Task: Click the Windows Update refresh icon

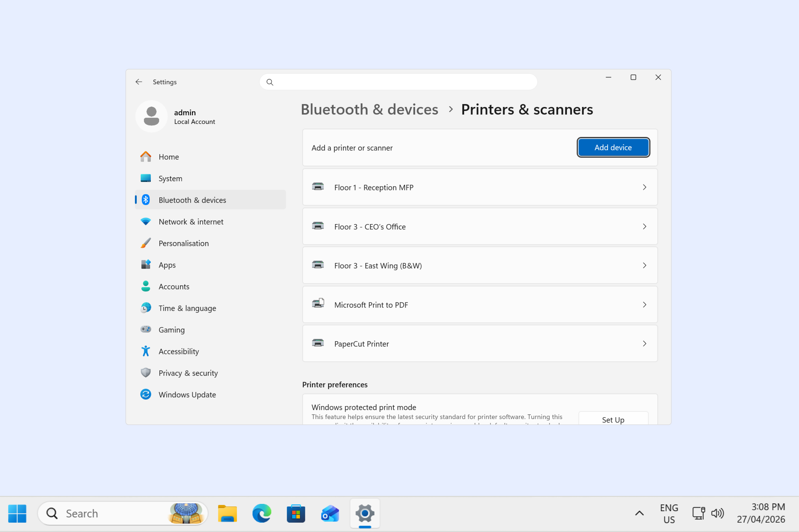Action: tap(146, 394)
